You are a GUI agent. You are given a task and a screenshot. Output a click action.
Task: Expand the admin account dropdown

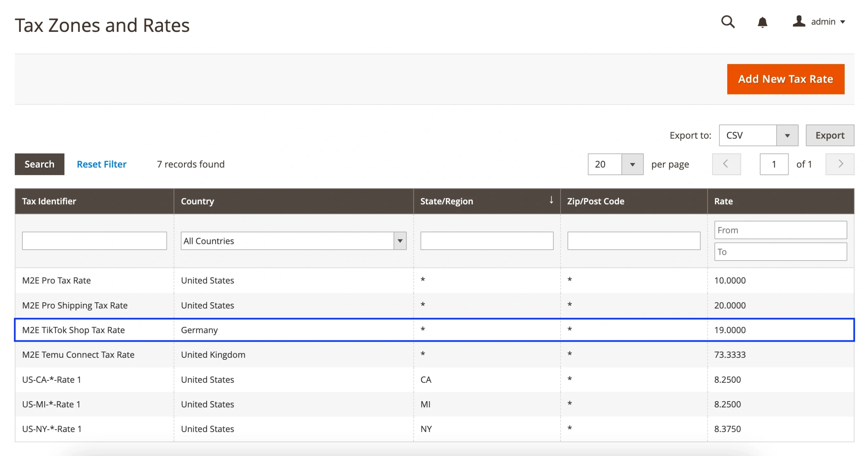click(842, 22)
